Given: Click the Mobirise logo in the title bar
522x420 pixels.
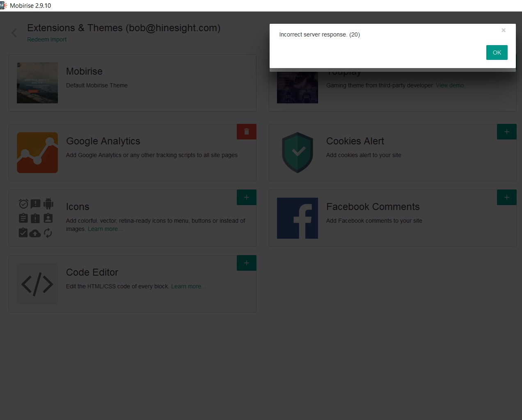Looking at the screenshot, I should [5, 5].
